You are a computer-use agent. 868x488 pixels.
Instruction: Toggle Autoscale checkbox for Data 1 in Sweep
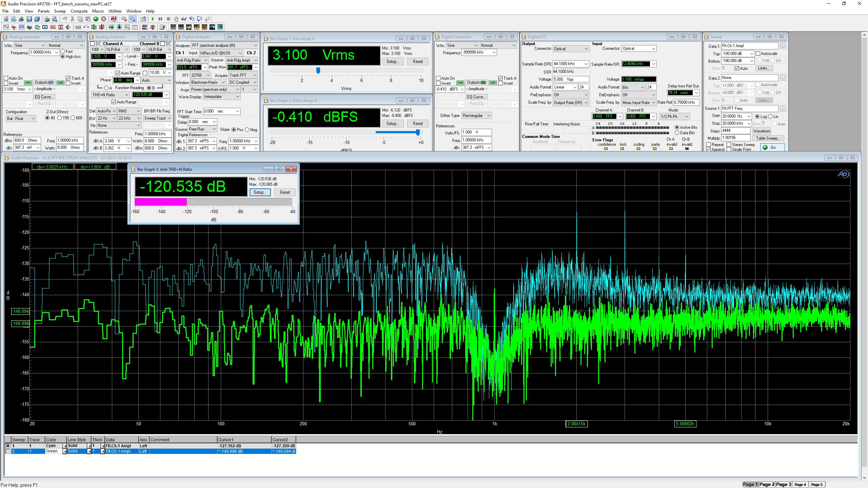click(758, 54)
